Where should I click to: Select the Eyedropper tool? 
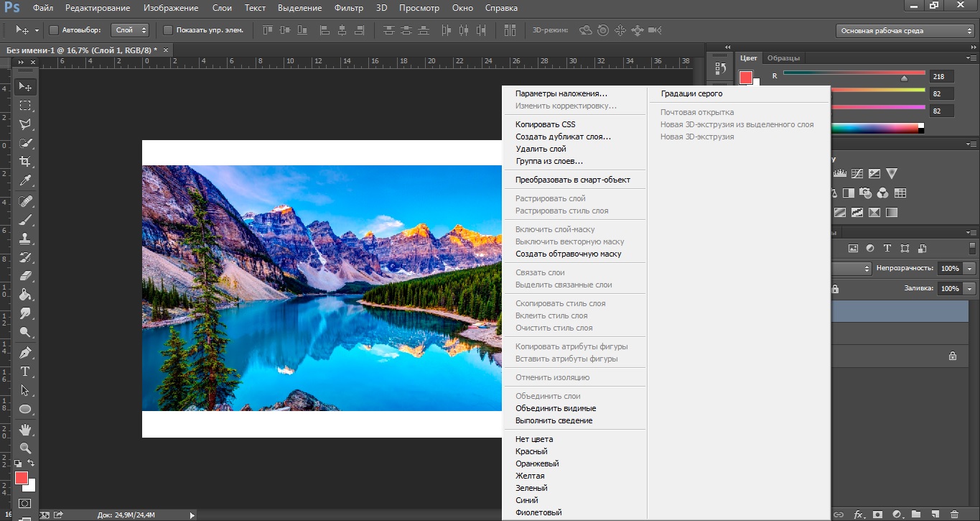pos(25,180)
